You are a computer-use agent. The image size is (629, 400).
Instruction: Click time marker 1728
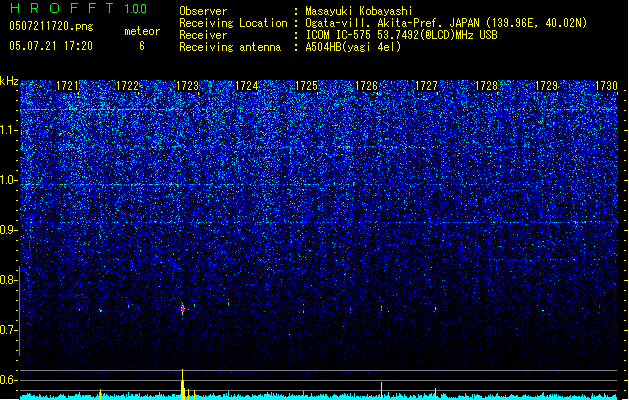pyautogui.click(x=486, y=86)
